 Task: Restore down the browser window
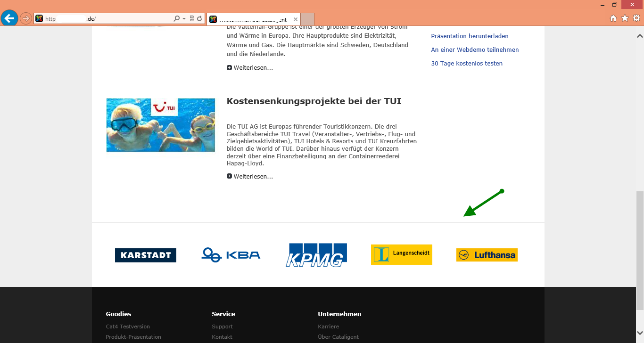615,4
